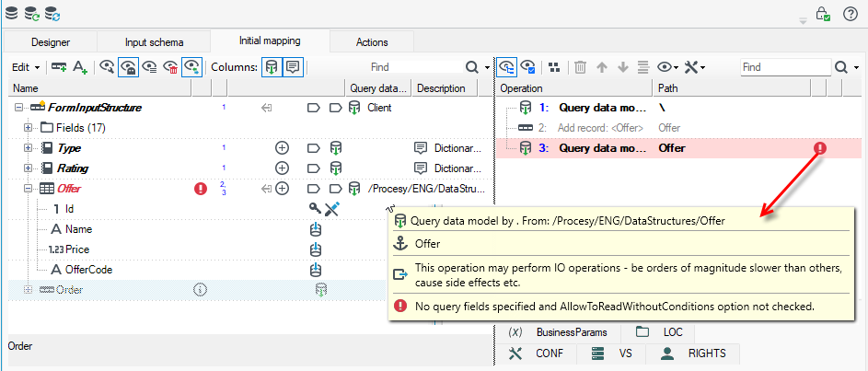The height and width of the screenshot is (371, 868).
Task: Open the tools wrench dropdown
Action: pyautogui.click(x=694, y=67)
